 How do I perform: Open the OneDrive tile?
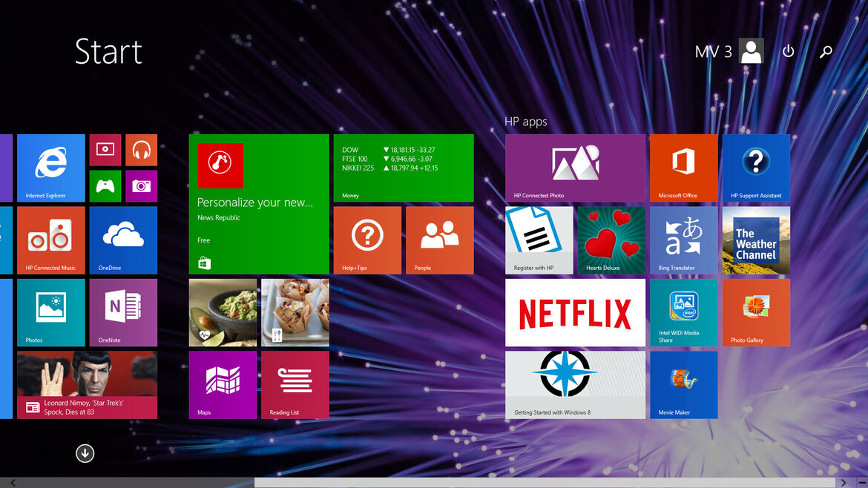(x=123, y=240)
